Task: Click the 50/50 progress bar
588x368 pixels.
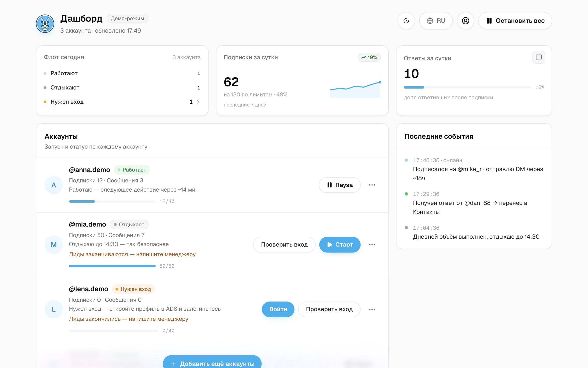Action: [112, 266]
